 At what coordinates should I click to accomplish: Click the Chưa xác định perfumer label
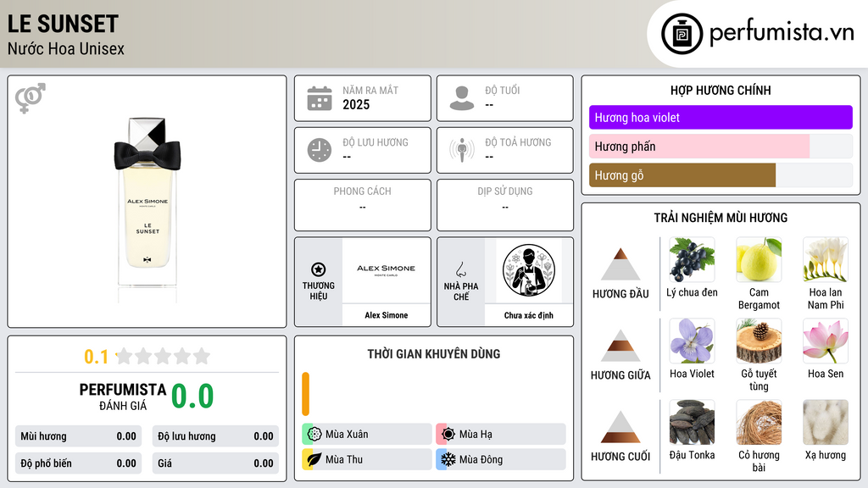click(529, 315)
